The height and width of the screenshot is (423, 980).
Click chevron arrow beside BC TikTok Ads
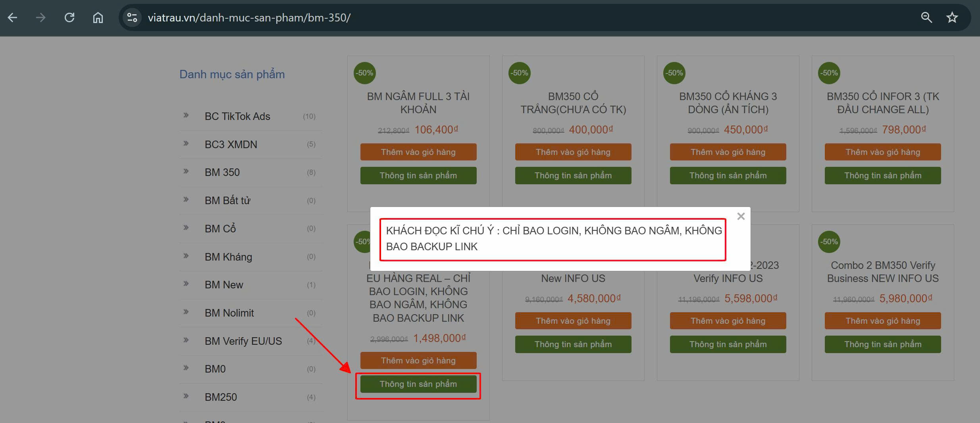[x=186, y=116]
